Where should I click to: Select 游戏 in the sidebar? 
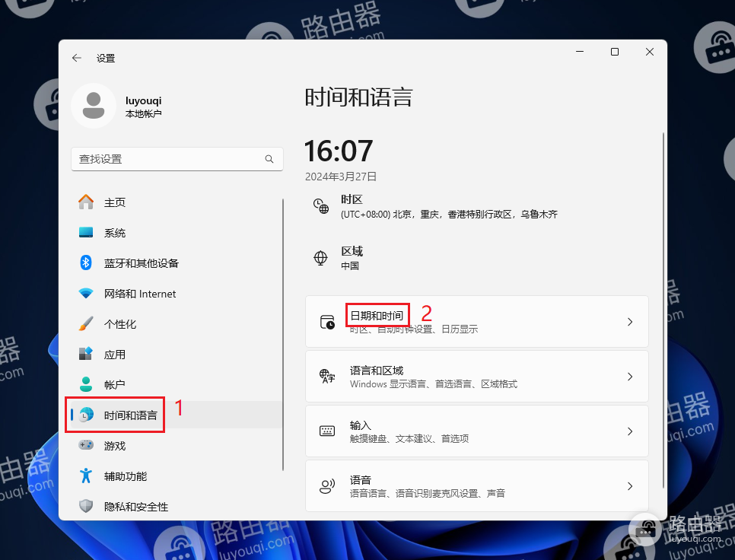point(176,445)
